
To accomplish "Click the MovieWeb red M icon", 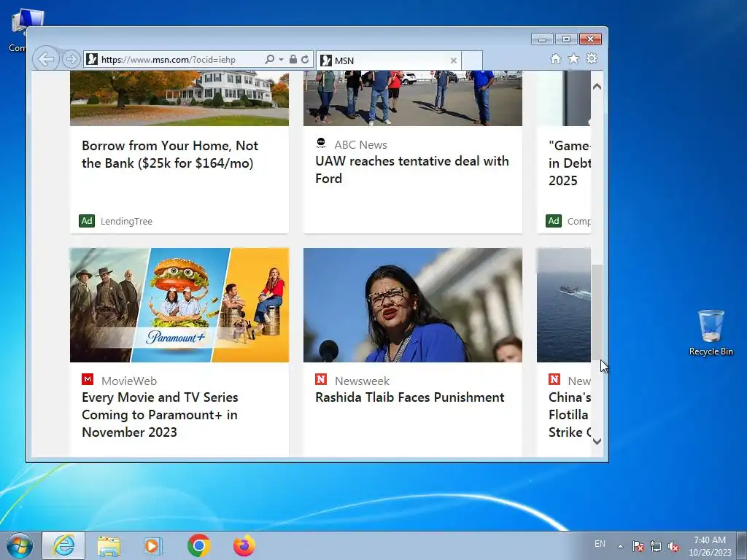I will [x=88, y=379].
